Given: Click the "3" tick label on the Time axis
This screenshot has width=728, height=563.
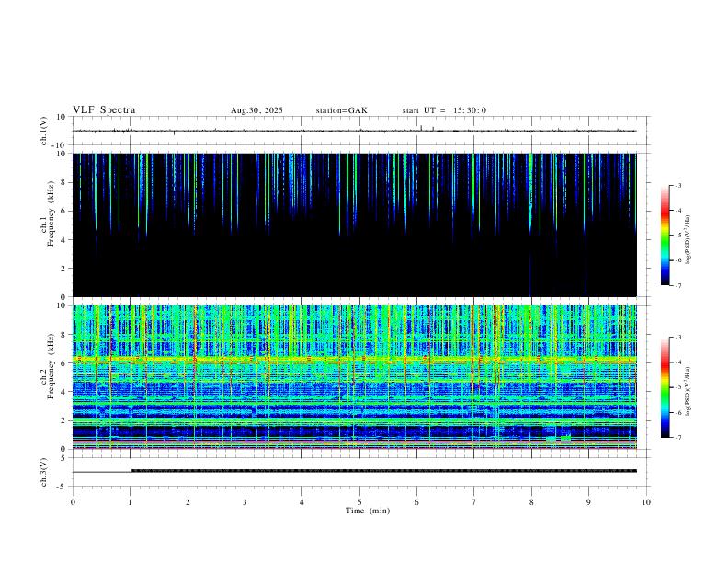Looking at the screenshot, I should pyautogui.click(x=245, y=502).
